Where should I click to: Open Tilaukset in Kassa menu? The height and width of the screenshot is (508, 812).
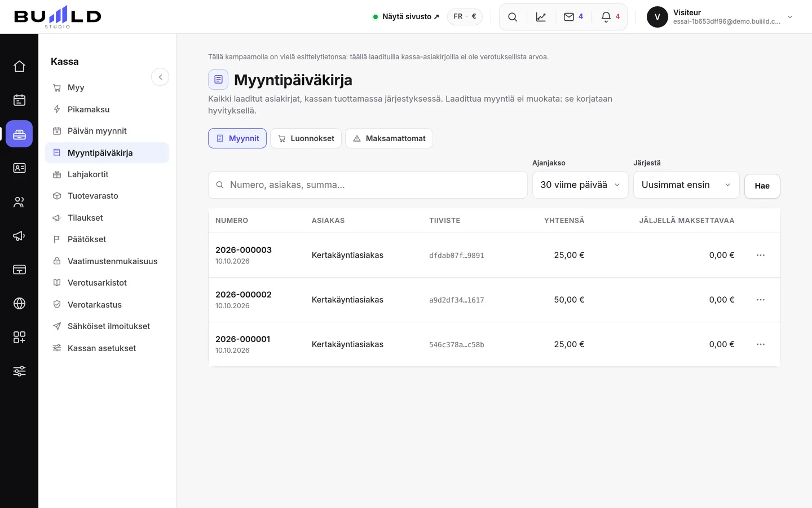[x=107, y=218]
